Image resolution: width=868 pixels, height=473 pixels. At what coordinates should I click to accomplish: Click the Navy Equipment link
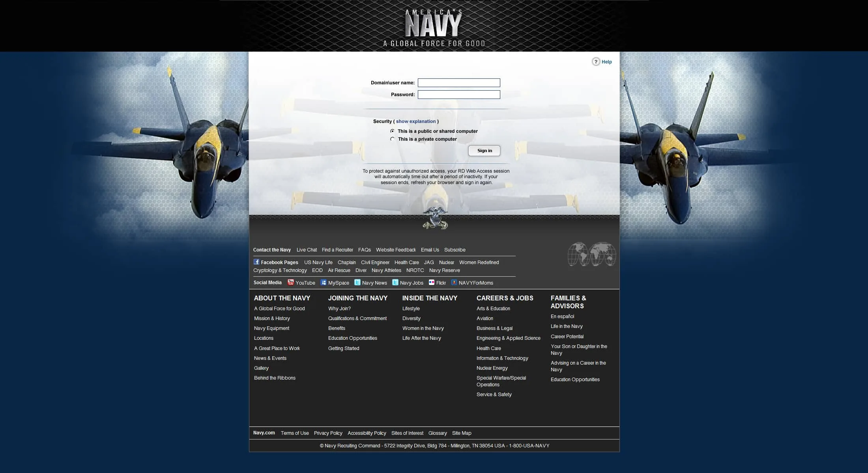coord(271,328)
